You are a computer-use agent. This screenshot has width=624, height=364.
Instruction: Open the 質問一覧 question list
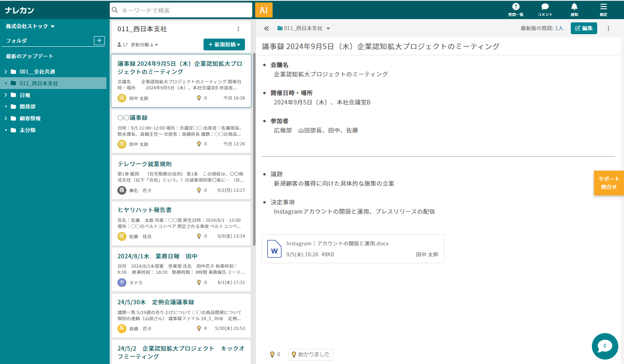pyautogui.click(x=516, y=10)
